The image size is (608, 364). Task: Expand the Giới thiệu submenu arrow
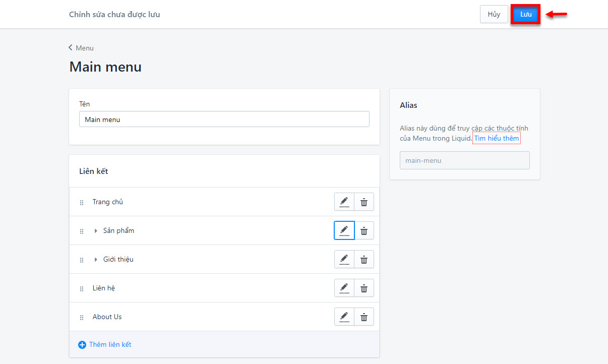96,260
